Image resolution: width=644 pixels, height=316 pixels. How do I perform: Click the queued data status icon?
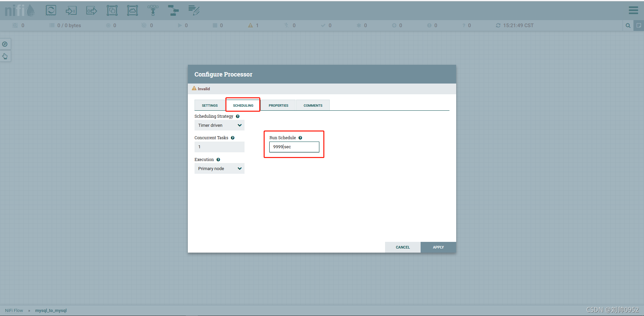[x=52, y=25]
